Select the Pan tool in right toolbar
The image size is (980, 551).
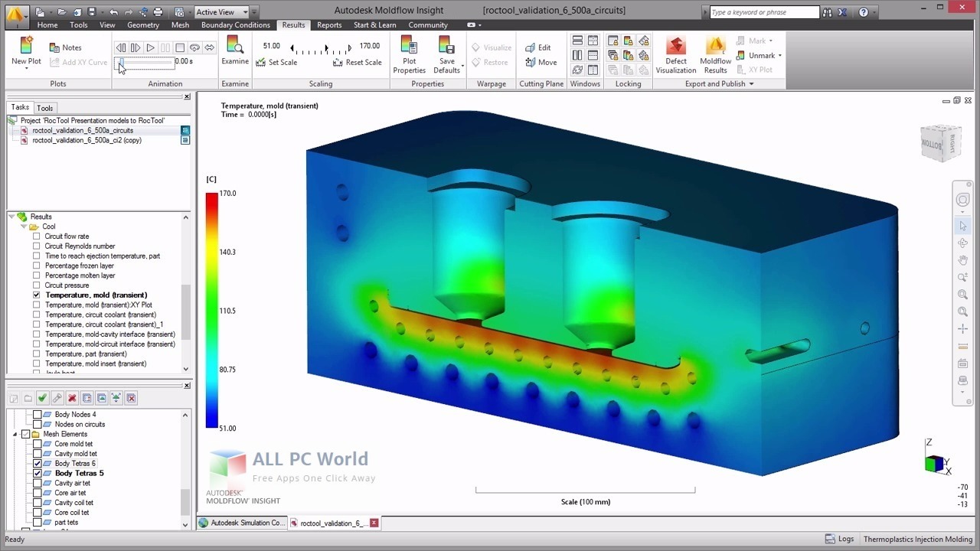(x=962, y=260)
